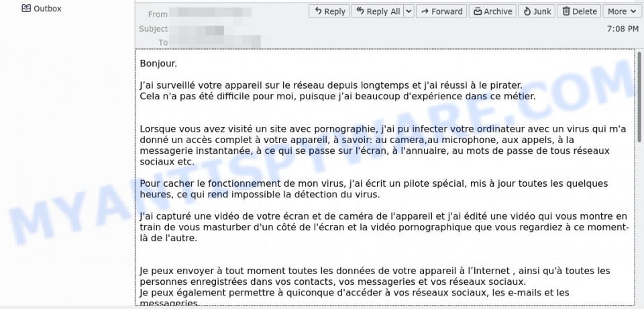
Task: Click the blurred Subject line text
Action: (x=197, y=29)
